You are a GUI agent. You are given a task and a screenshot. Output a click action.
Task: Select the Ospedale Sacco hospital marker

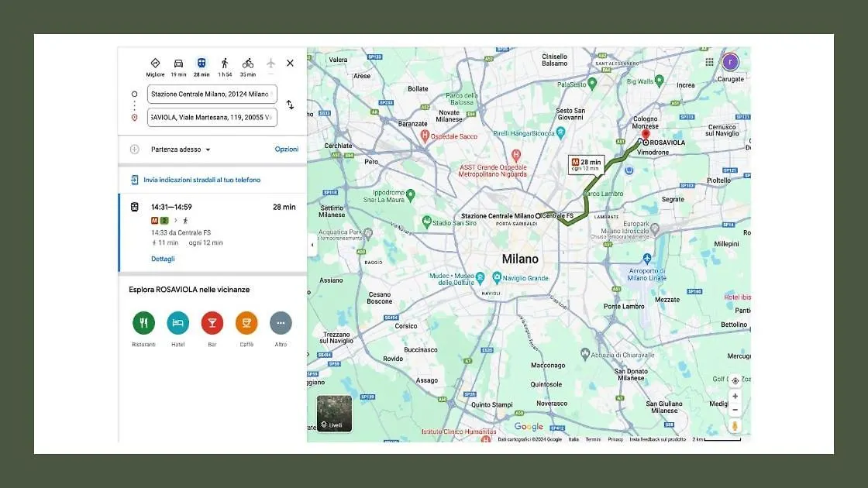pyautogui.click(x=425, y=136)
